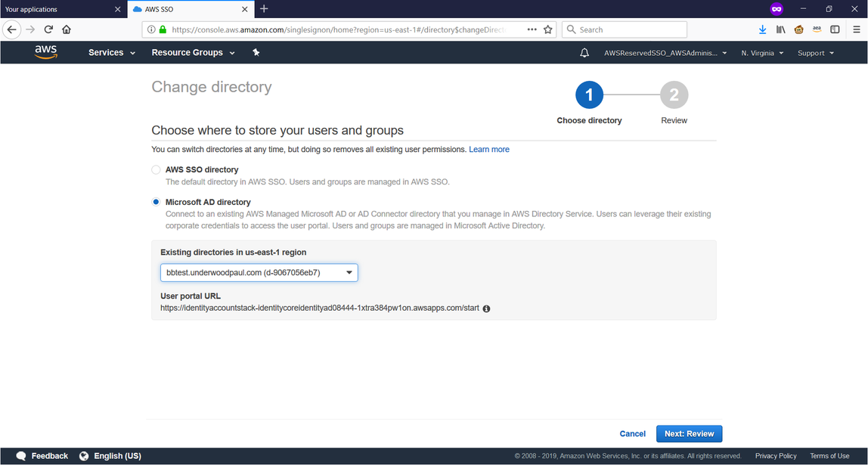This screenshot has width=868, height=465.
Task: Reload the AWS SSO page
Action: (x=48, y=30)
